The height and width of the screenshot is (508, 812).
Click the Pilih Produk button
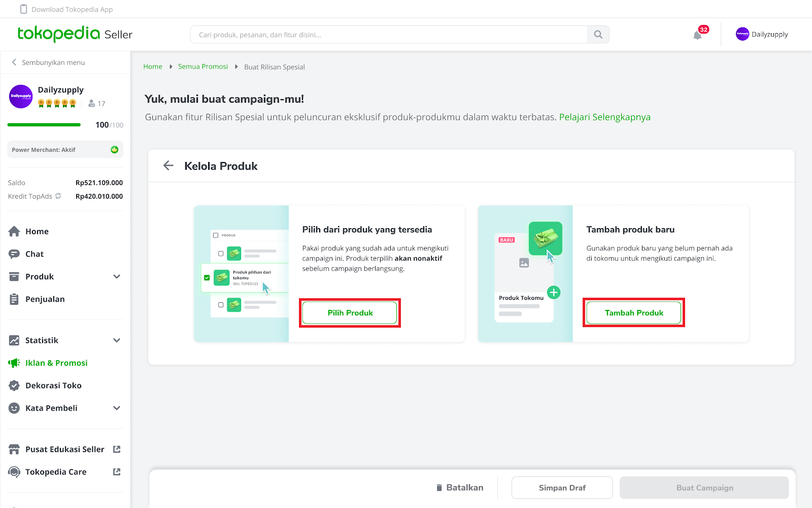350,313
